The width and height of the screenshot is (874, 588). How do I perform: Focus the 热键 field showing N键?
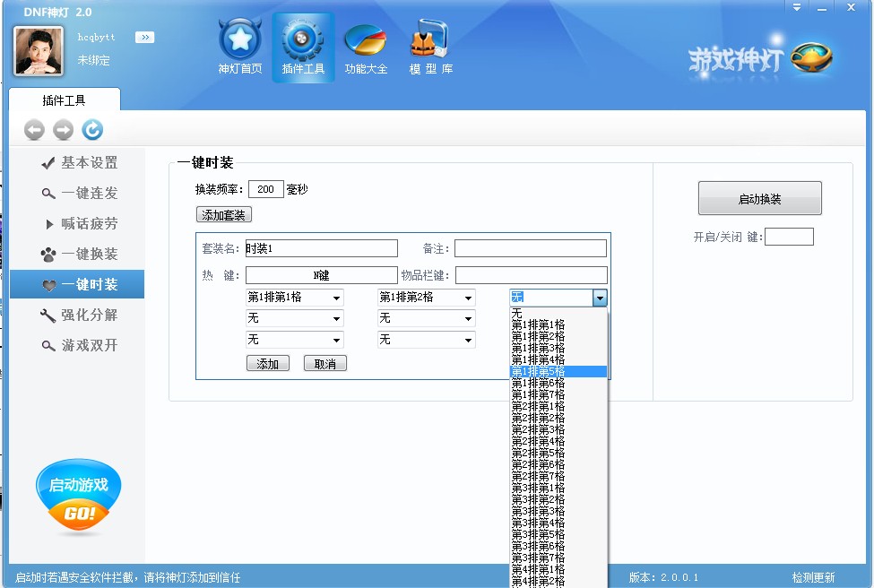(322, 275)
